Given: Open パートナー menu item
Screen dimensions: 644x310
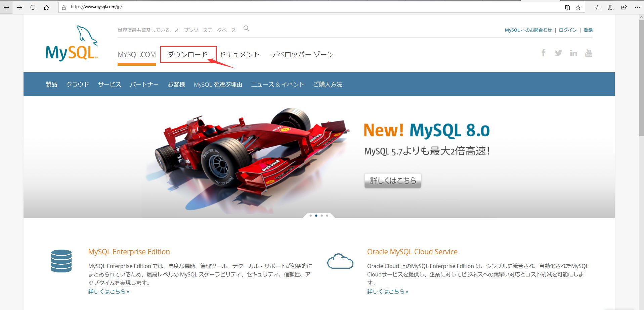Looking at the screenshot, I should pyautogui.click(x=144, y=84).
